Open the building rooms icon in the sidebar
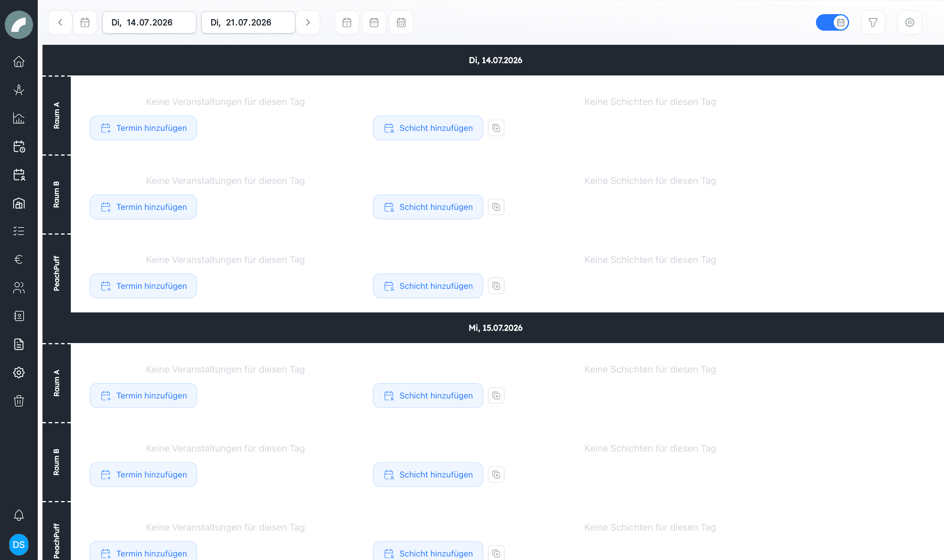 (x=19, y=203)
